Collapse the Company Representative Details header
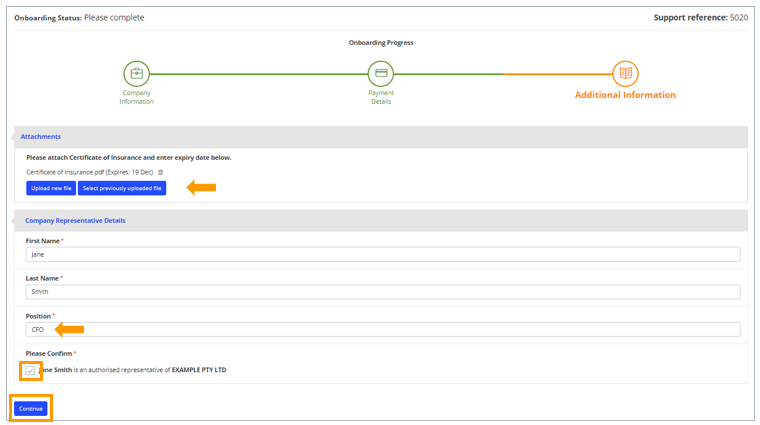Screen dimensions: 760x425 point(75,220)
